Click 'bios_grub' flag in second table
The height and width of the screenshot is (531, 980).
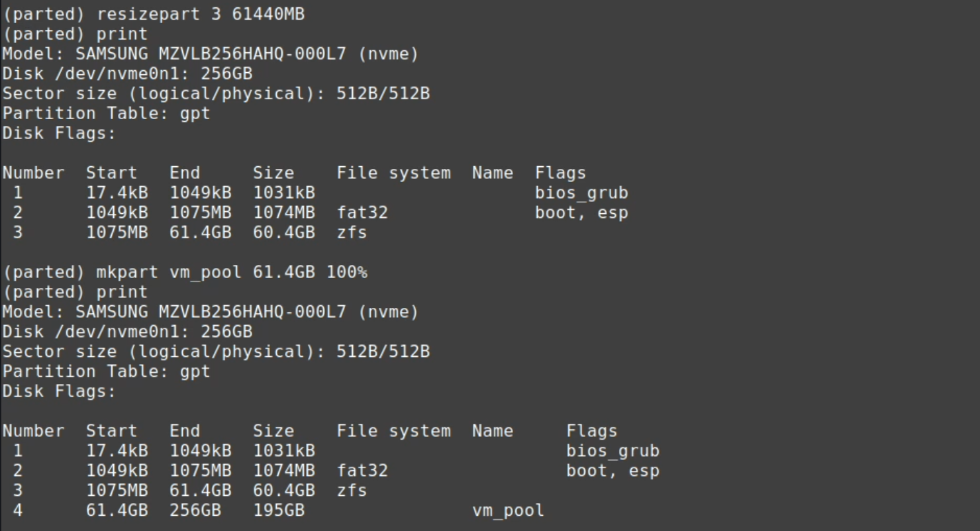point(612,451)
